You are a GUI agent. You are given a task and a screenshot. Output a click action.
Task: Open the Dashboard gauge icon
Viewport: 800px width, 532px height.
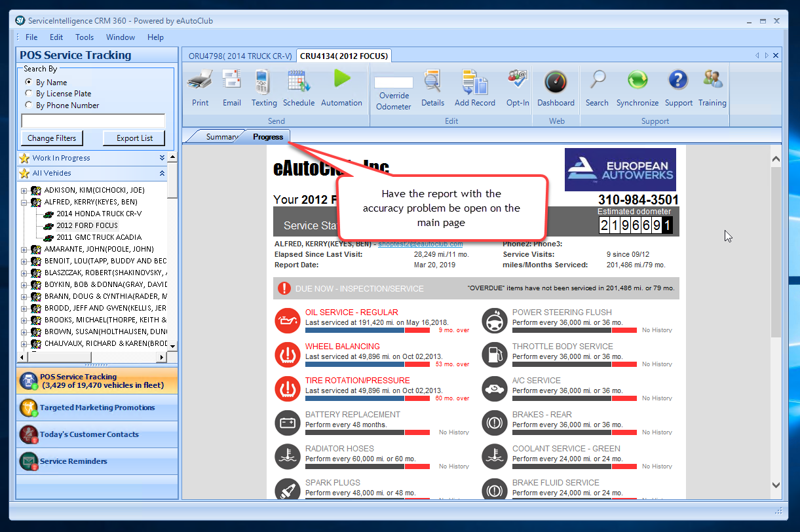(556, 82)
